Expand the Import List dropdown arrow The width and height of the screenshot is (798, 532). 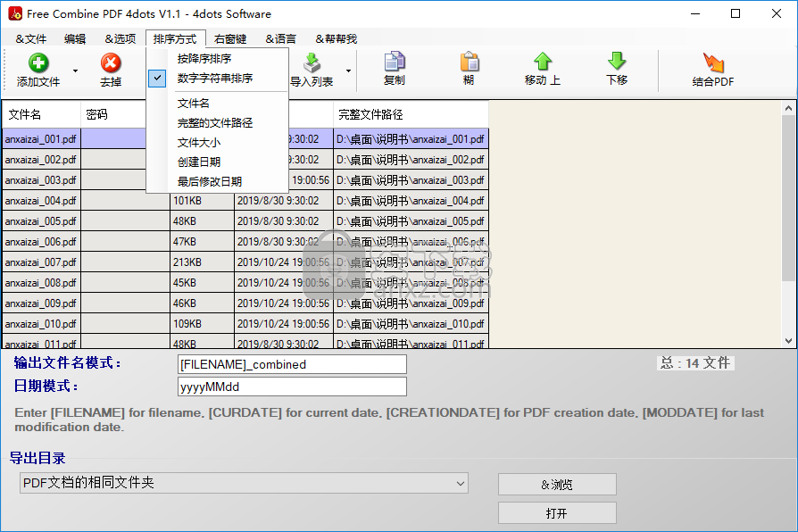[x=349, y=71]
